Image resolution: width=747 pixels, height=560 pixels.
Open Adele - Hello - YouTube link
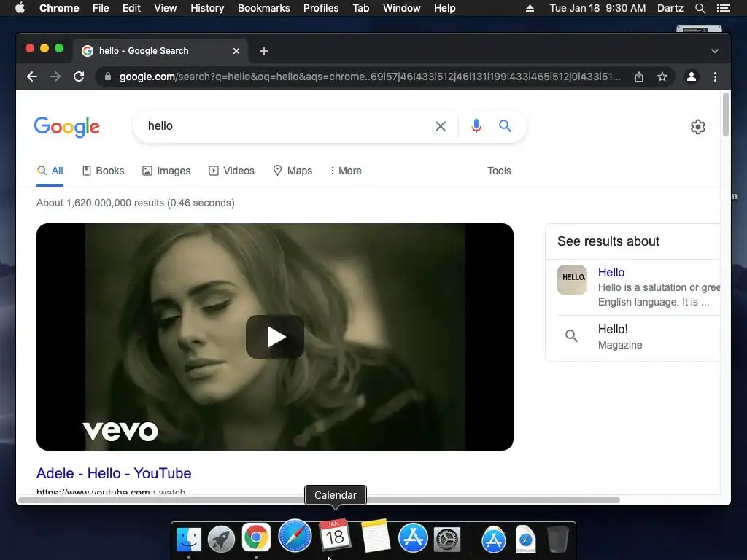pyautogui.click(x=114, y=473)
